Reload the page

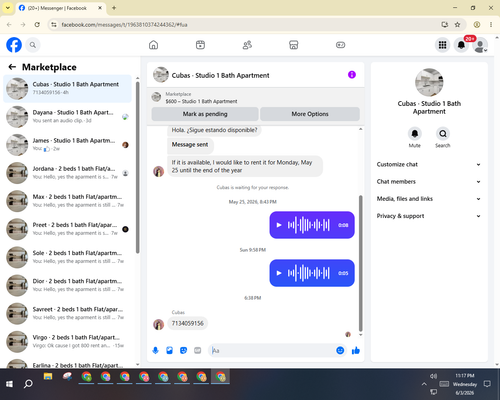[37, 25]
